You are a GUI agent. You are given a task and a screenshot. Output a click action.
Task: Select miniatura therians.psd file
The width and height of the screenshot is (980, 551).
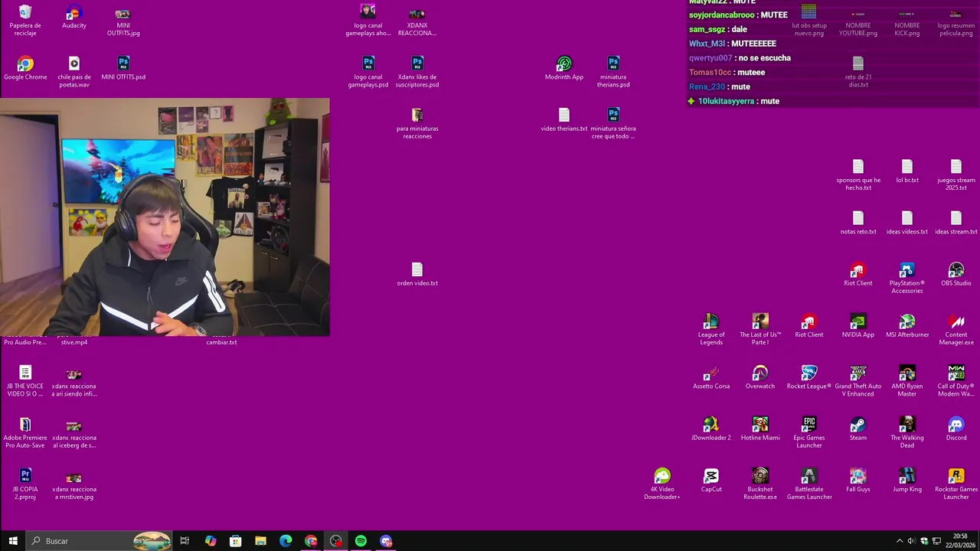coord(613,71)
